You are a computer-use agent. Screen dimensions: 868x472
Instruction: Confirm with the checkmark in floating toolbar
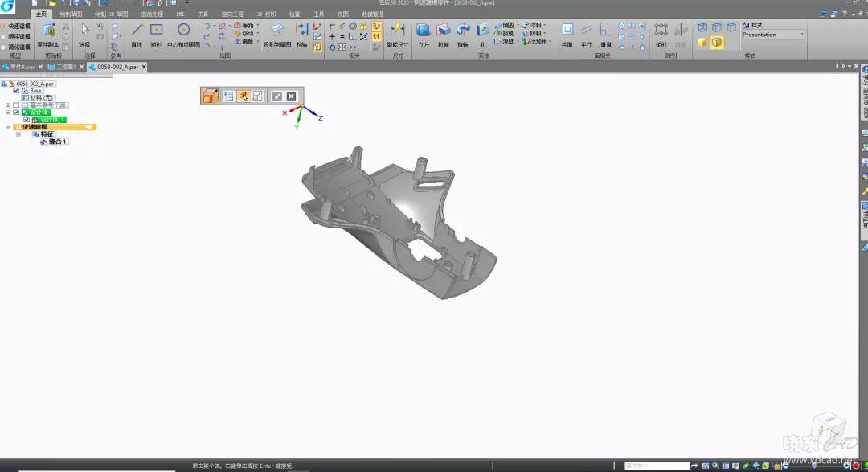[x=276, y=96]
